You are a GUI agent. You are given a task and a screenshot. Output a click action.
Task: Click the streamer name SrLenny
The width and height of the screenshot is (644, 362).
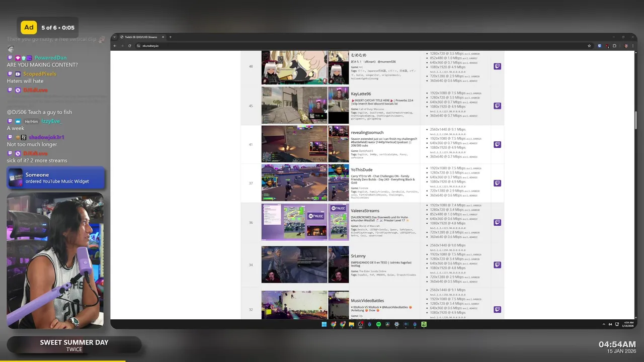pos(358,256)
